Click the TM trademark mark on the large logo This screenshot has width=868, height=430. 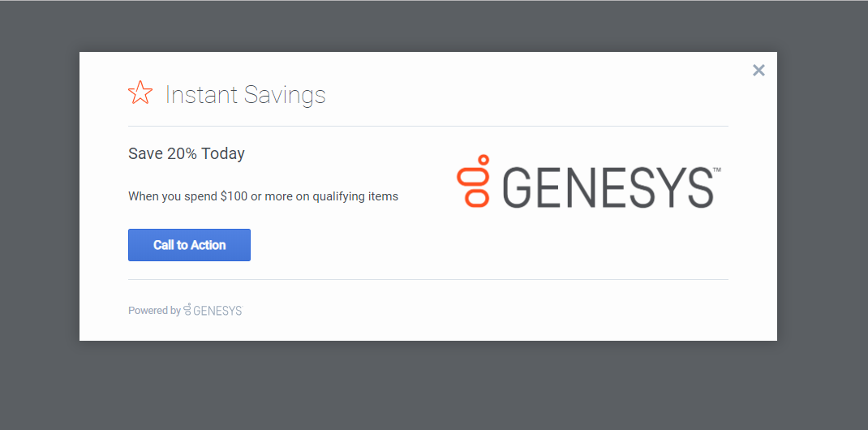[x=717, y=170]
